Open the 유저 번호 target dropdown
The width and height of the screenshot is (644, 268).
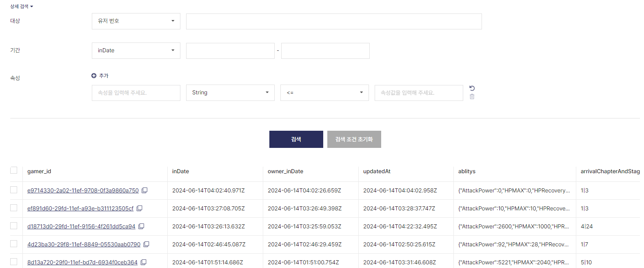136,21
